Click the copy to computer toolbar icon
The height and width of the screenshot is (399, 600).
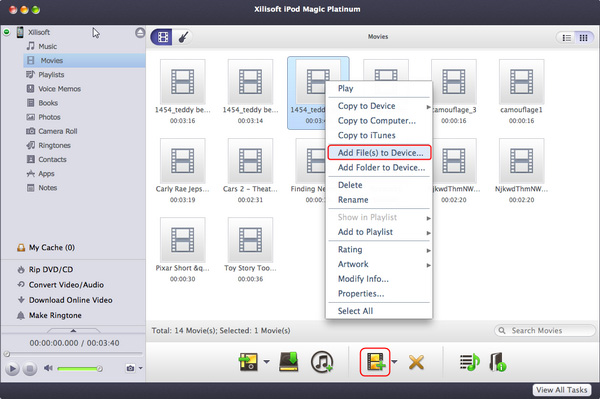(289, 362)
